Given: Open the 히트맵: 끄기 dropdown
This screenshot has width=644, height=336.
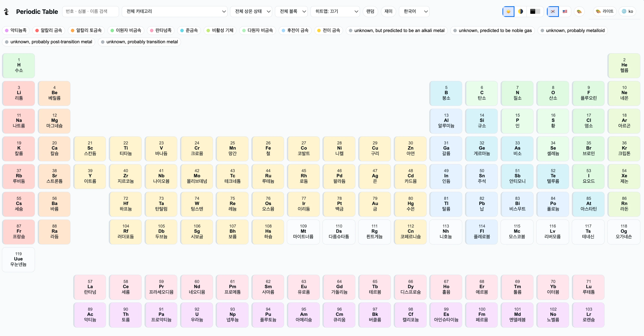Looking at the screenshot, I should pos(335,11).
